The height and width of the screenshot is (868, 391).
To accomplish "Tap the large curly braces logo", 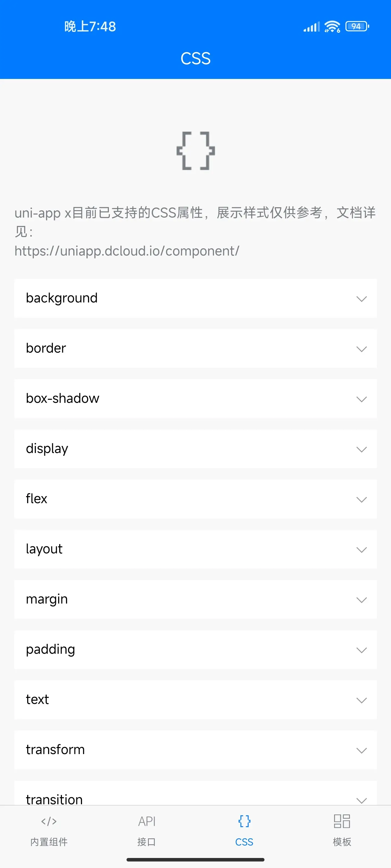I will click(x=196, y=151).
